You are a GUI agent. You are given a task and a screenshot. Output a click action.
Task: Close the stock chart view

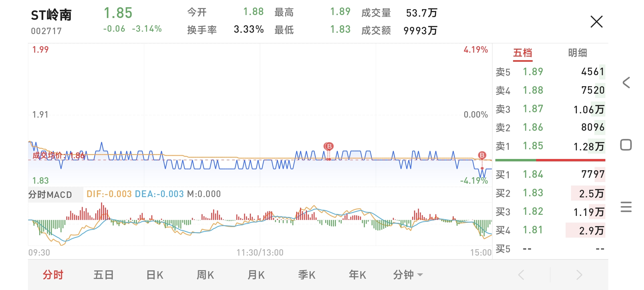point(596,22)
